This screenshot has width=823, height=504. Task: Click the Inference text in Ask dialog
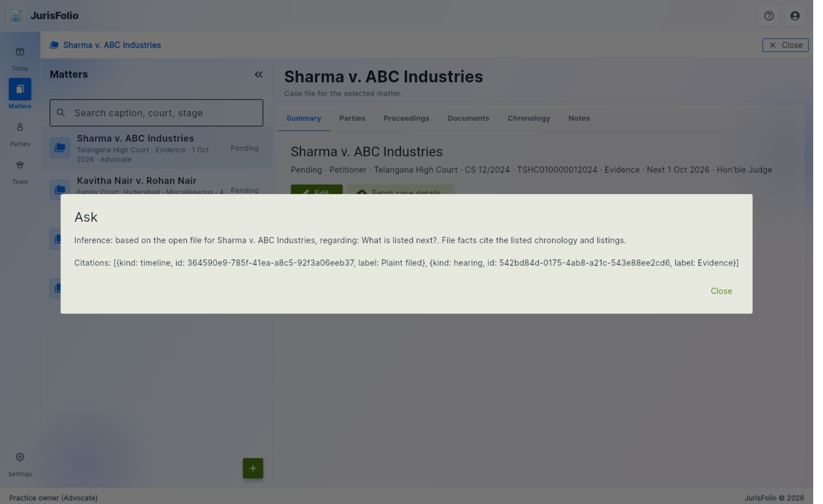[x=350, y=240]
